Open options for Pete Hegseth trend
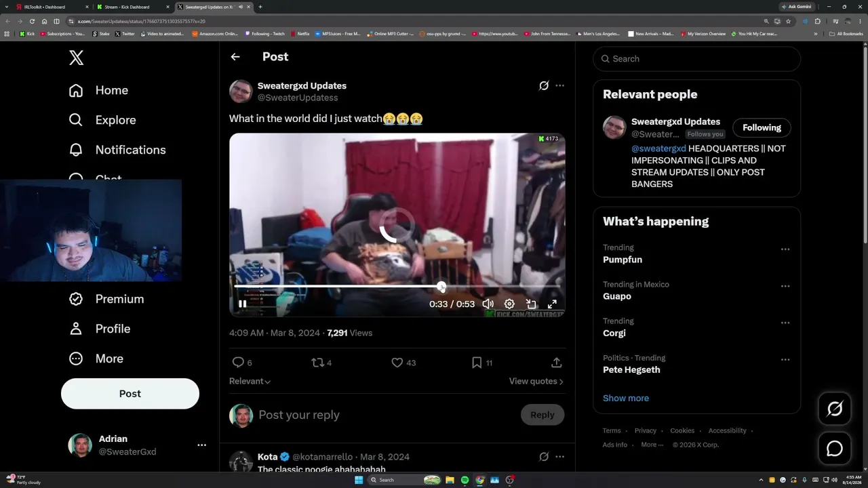This screenshot has height=488, width=868. click(785, 359)
